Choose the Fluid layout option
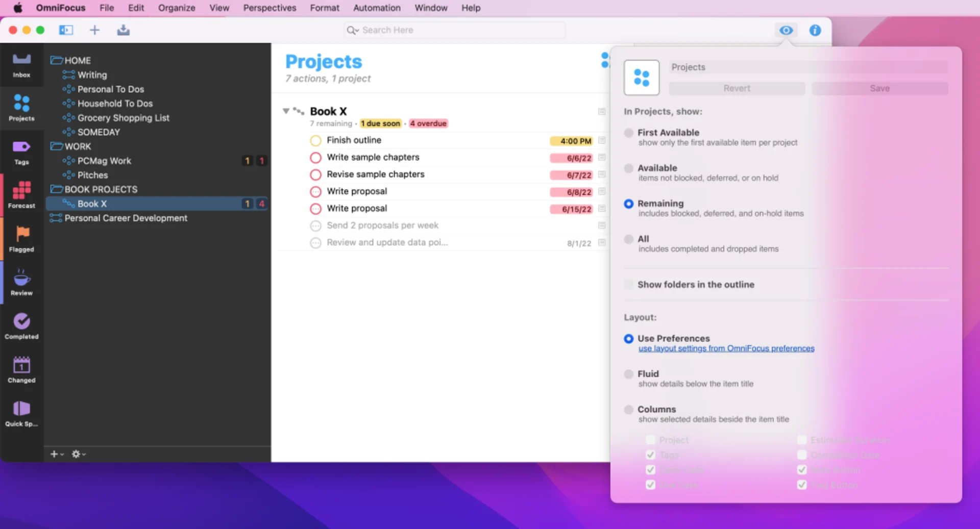Viewport: 980px width, 529px height. [628, 374]
